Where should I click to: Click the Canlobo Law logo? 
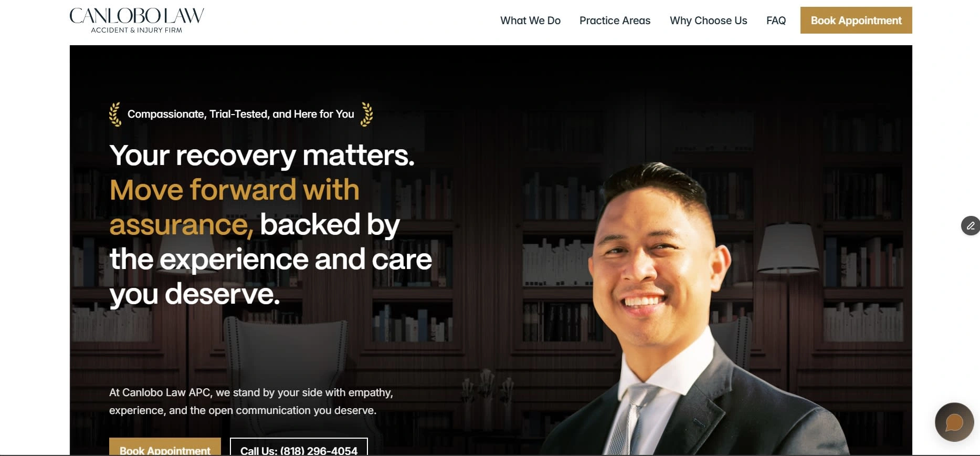[x=136, y=20]
